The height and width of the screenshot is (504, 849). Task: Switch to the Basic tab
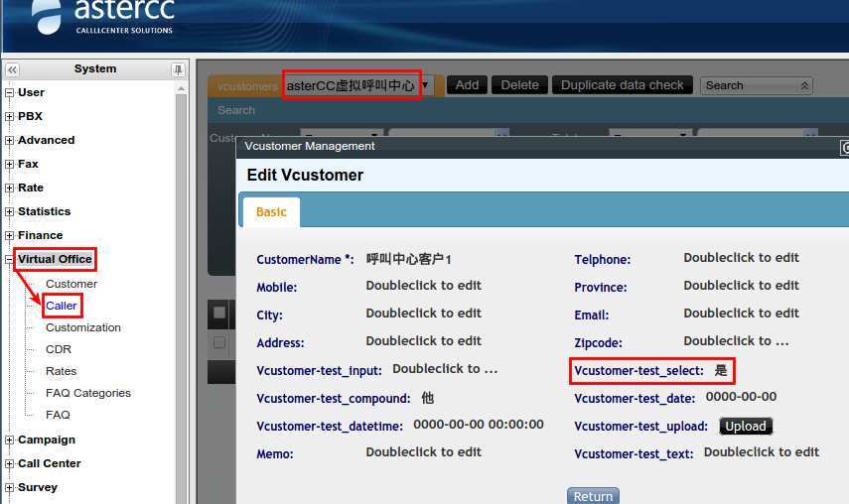click(271, 212)
